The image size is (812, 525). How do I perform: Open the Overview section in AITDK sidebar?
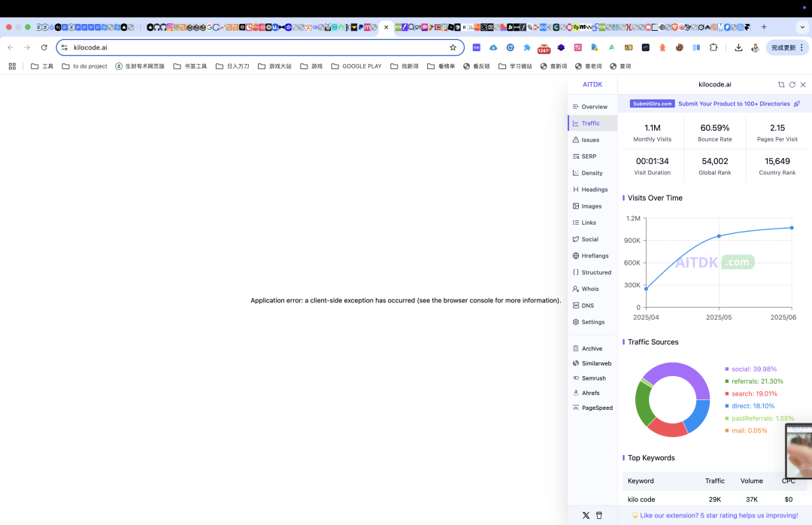(x=590, y=107)
